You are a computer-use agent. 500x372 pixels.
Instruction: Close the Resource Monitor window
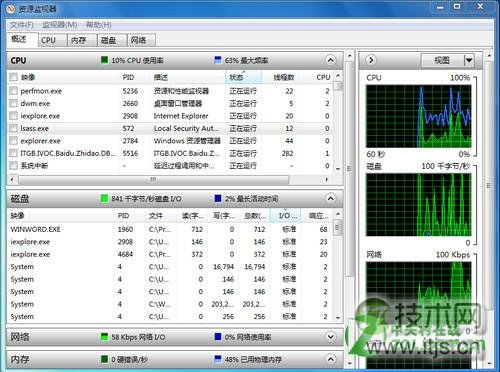480,6
